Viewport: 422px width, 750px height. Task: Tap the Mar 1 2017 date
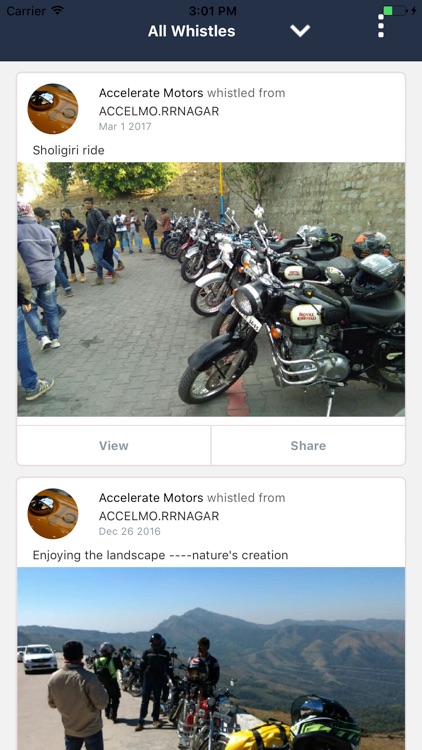point(125,126)
